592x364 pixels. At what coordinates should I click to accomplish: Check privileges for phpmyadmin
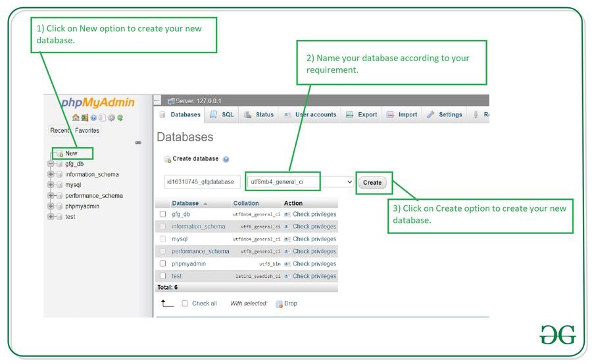pyautogui.click(x=310, y=263)
